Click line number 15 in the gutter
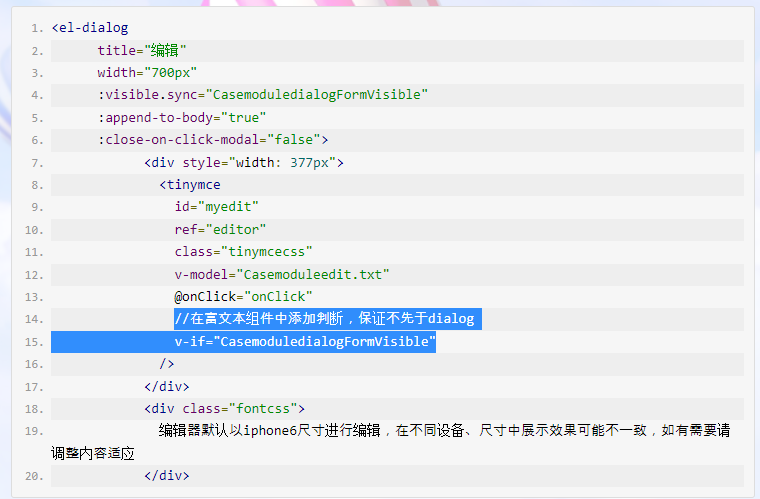 [x=34, y=342]
